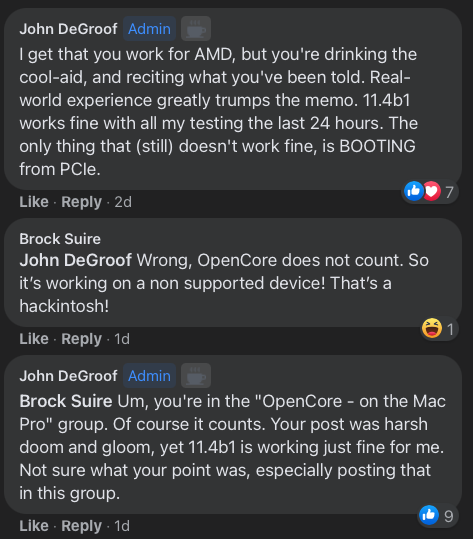Open thumbs-up reaction on last comment
Screen dimensions: 473x539
tap(429, 515)
